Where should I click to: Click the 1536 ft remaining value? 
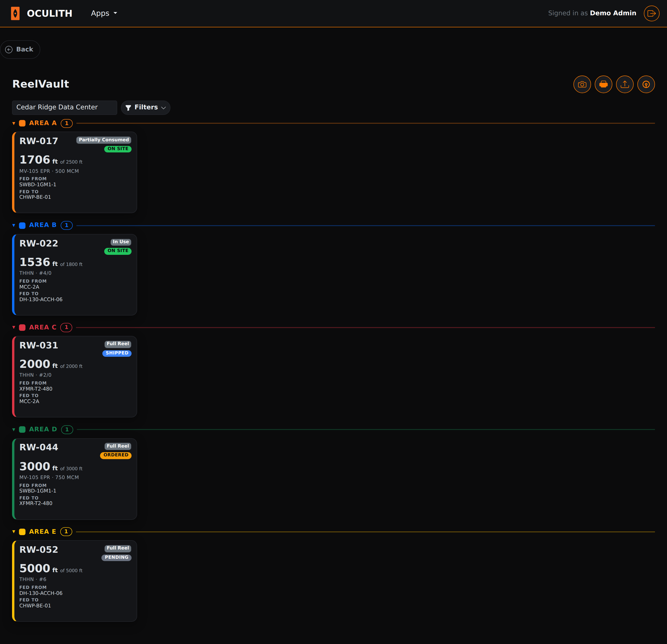tap(38, 262)
